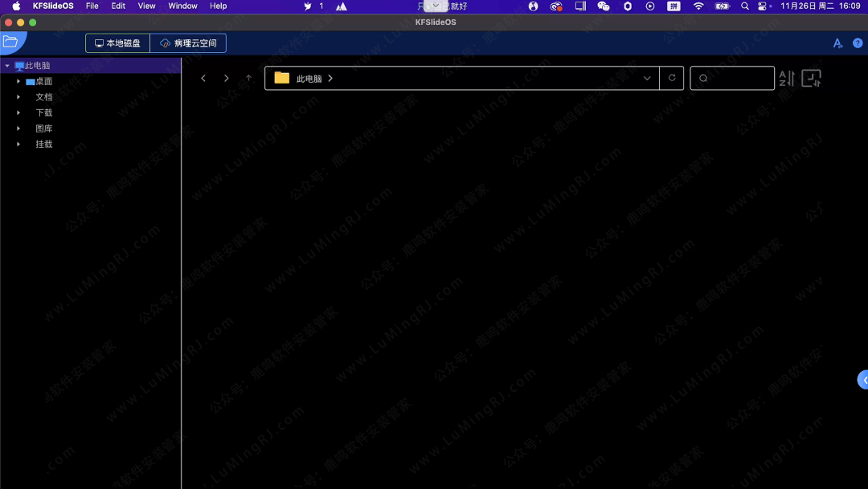Viewport: 868px width, 489px height.
Task: Expand the 桌面 folder in tree
Action: [18, 82]
